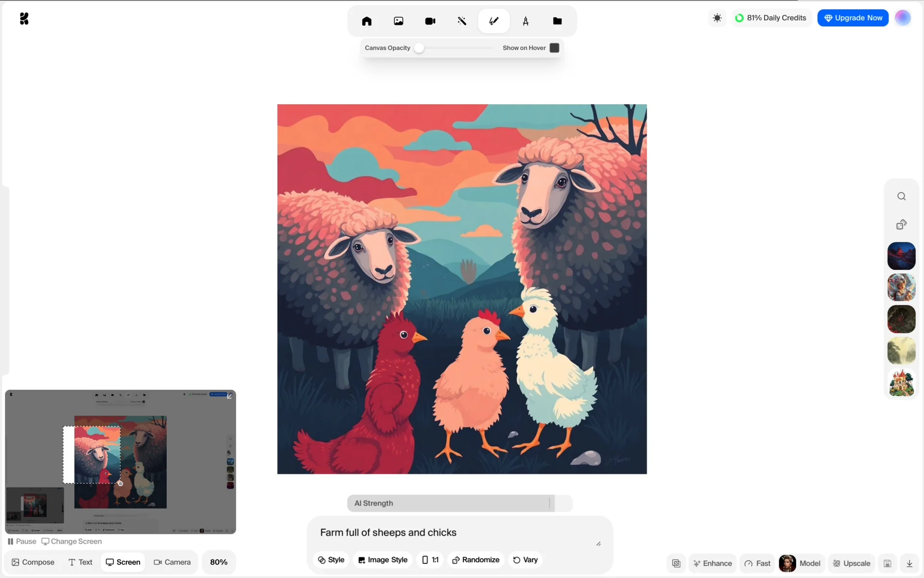924x578 pixels.
Task: Switch to the Compose tab
Action: pos(33,562)
